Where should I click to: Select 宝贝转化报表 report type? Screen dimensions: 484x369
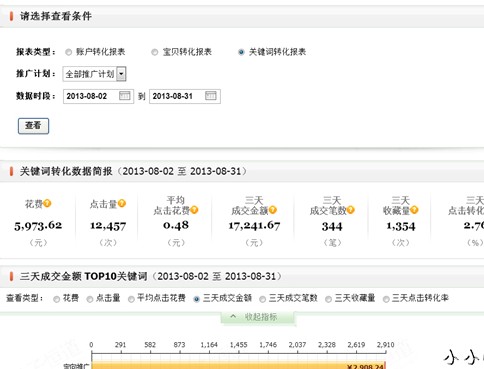154,52
